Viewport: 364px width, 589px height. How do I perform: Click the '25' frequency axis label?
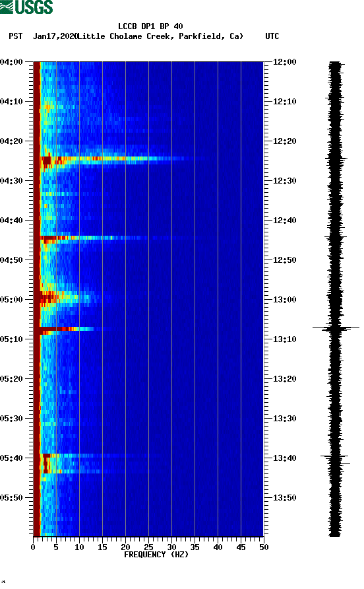pos(148,547)
